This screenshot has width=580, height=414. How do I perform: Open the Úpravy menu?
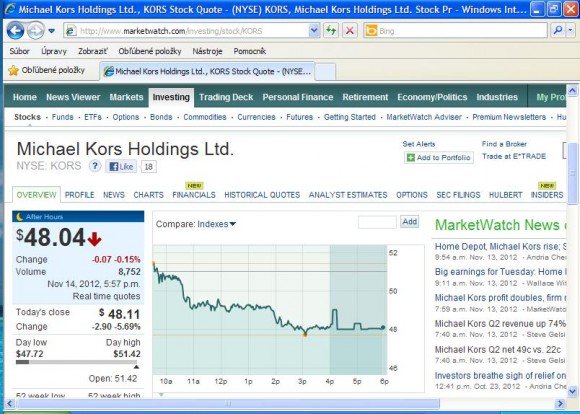(54, 51)
